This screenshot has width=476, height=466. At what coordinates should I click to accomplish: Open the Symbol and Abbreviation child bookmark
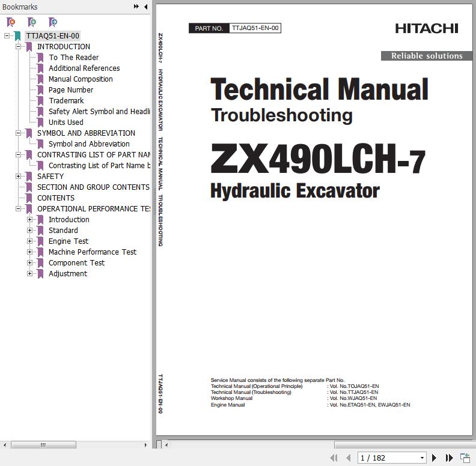coord(89,144)
